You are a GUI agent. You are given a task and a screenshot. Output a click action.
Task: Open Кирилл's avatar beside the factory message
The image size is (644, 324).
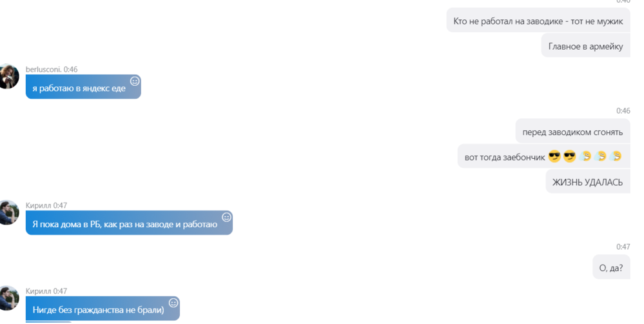(x=8, y=212)
